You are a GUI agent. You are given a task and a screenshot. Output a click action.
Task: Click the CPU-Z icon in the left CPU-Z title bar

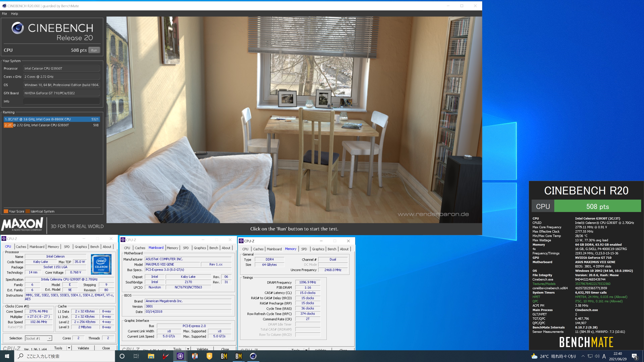pyautogui.click(x=4, y=239)
